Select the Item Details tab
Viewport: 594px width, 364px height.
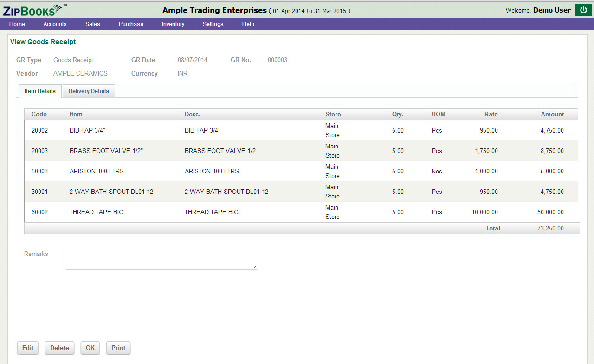pos(40,91)
